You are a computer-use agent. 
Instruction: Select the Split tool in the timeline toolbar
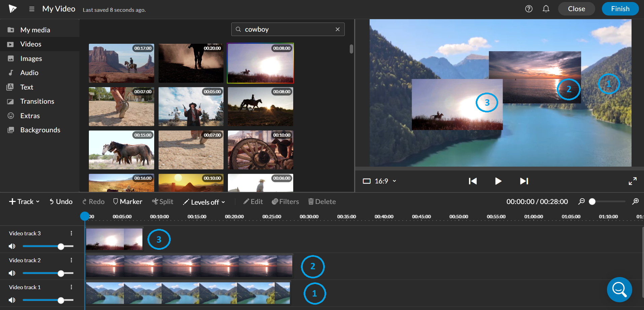point(163,201)
